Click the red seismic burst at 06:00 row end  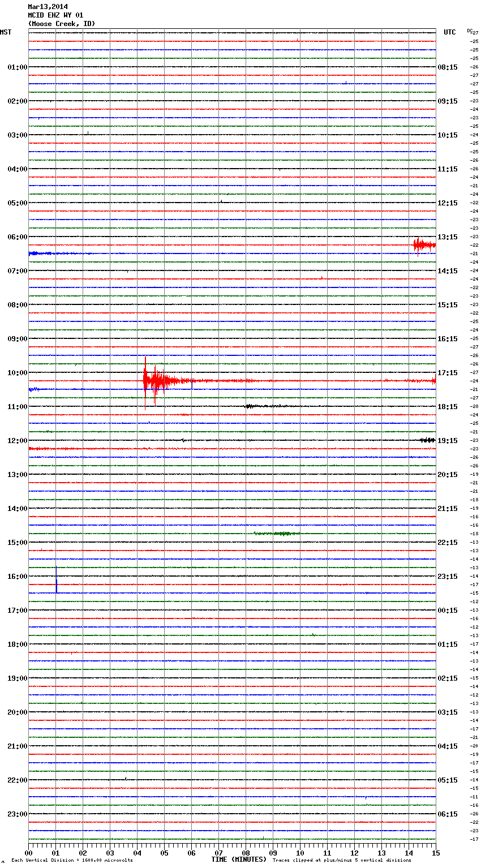click(x=424, y=246)
